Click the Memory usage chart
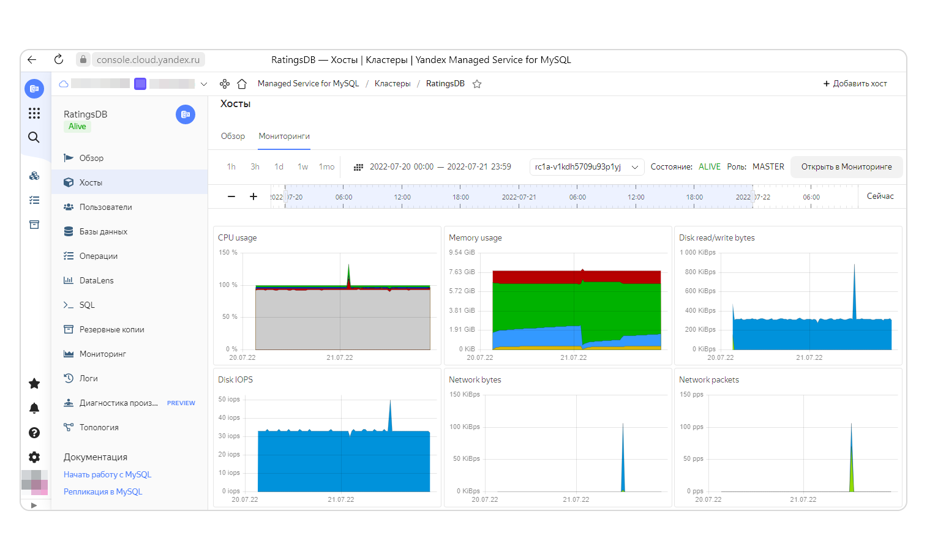Screen dimensions: 927x560 coord(558,296)
